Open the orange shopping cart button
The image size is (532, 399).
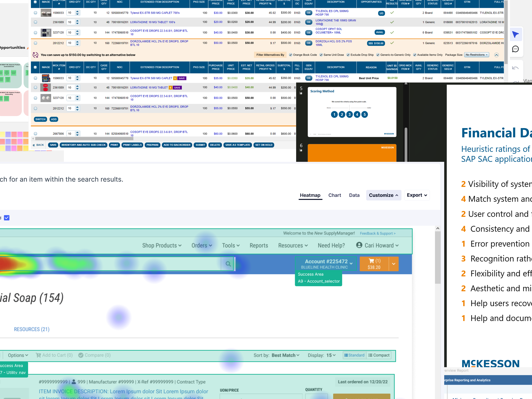[x=374, y=264]
